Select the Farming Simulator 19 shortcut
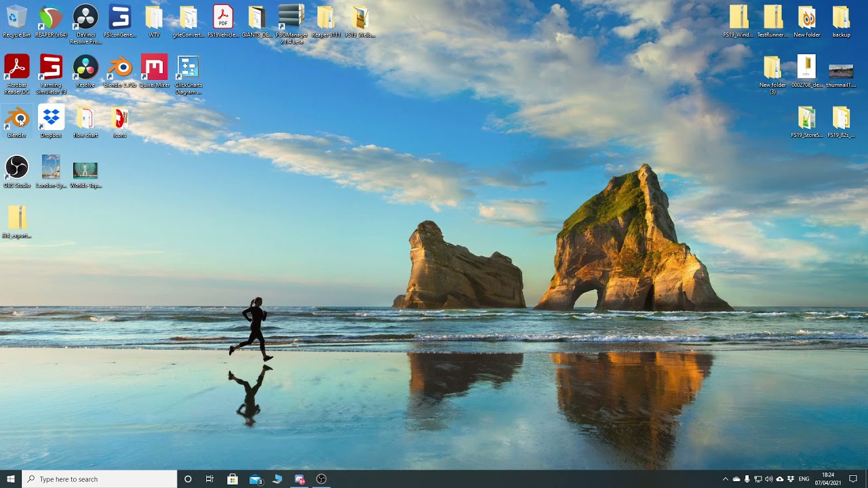The image size is (868, 488). click(x=51, y=75)
